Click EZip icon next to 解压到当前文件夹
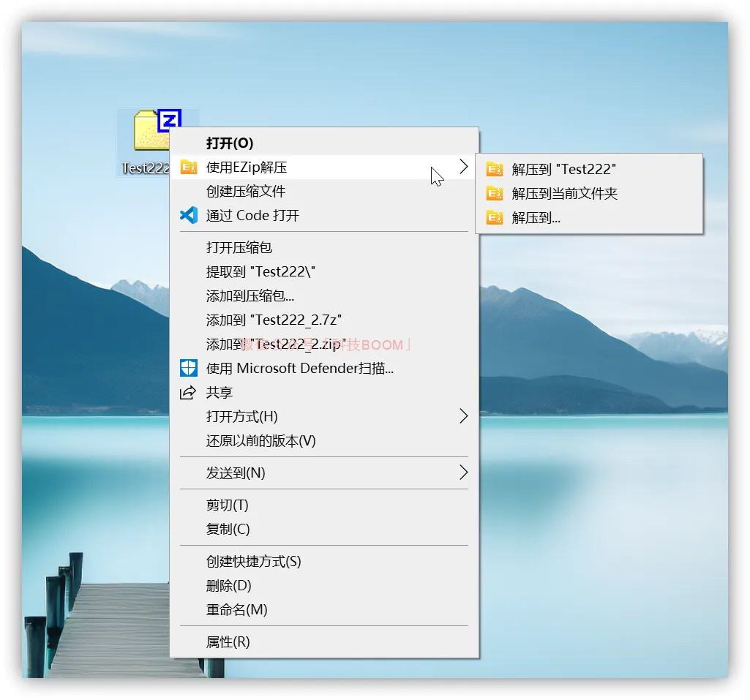Image resolution: width=750 pixels, height=700 pixels. (x=495, y=193)
